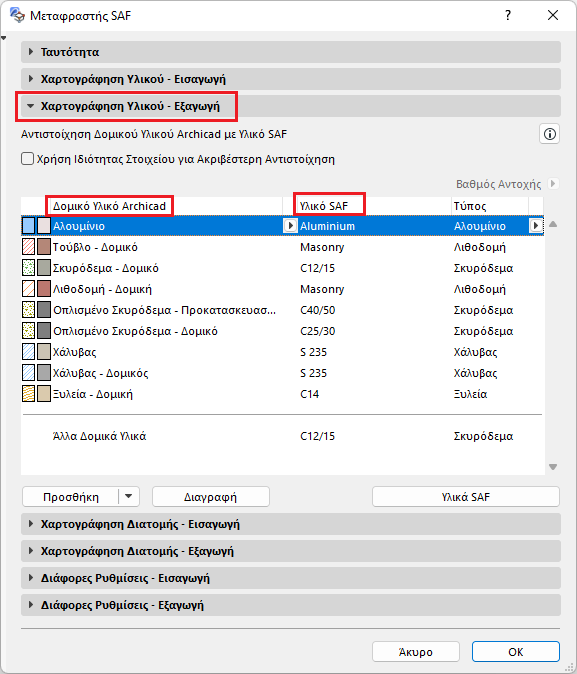Click surface color swatch of Λιθοδομή - Δομική
577x674 pixels.
coord(44,289)
